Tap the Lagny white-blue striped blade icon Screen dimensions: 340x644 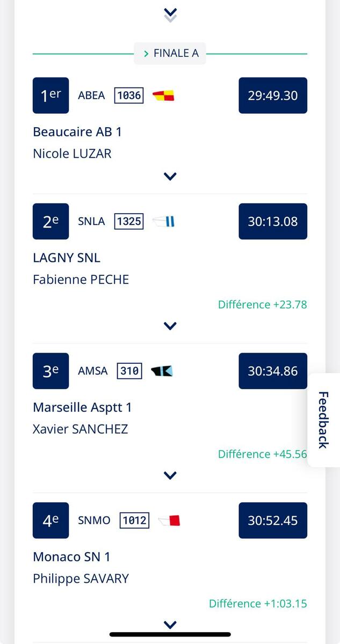click(x=164, y=221)
